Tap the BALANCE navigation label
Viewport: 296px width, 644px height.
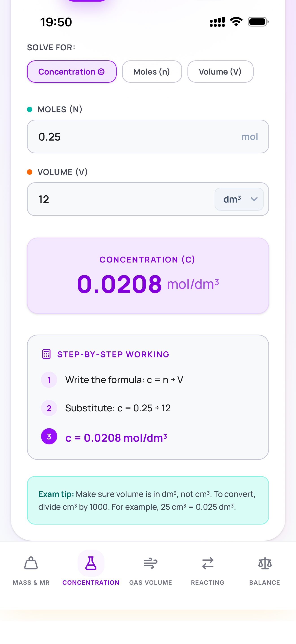tap(265, 582)
